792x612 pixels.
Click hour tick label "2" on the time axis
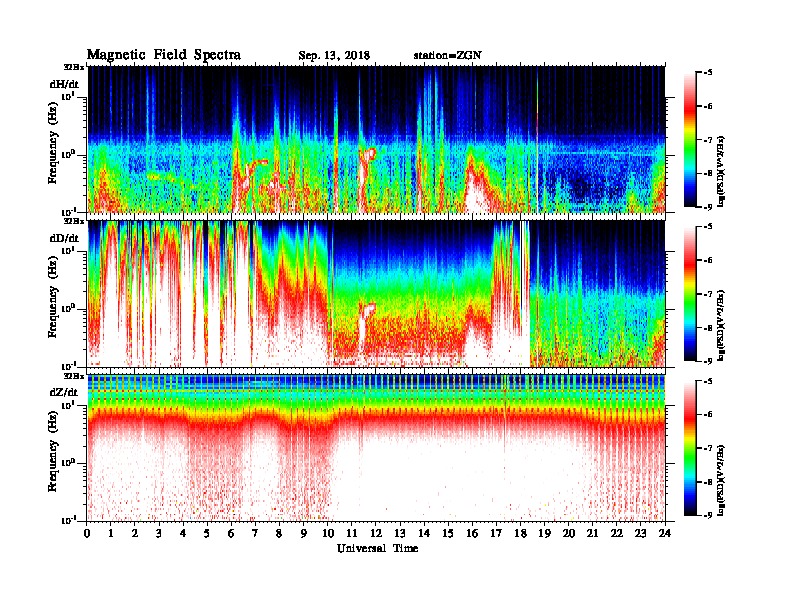coord(135,533)
